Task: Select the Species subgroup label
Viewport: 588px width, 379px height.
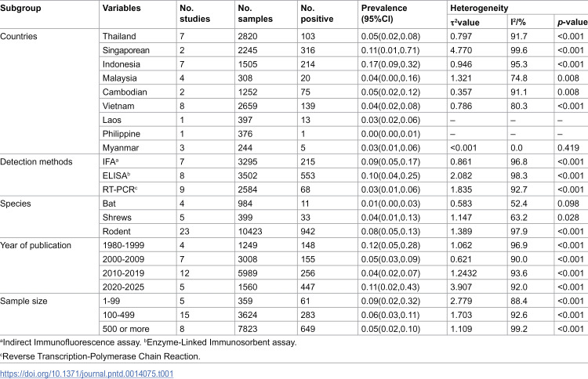Action: (16, 204)
